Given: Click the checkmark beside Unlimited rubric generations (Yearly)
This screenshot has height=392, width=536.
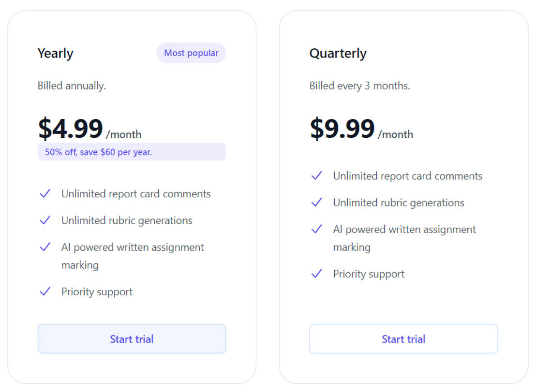Looking at the screenshot, I should click(x=45, y=220).
